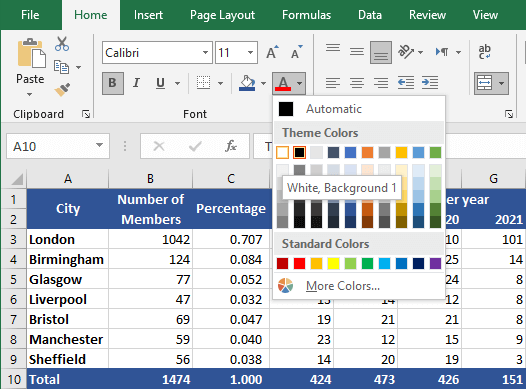Click the Wrap Text icon
The width and height of the screenshot is (526, 389).
pyautogui.click(x=484, y=52)
